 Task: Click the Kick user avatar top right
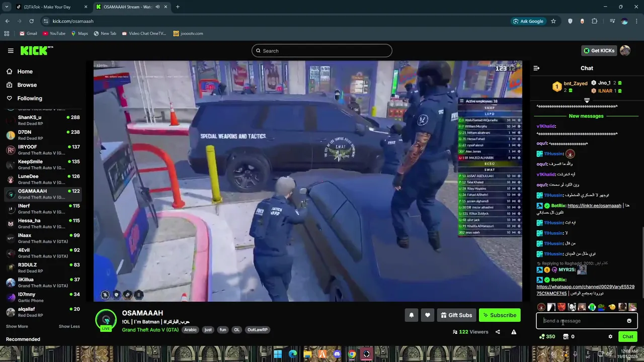(x=625, y=50)
